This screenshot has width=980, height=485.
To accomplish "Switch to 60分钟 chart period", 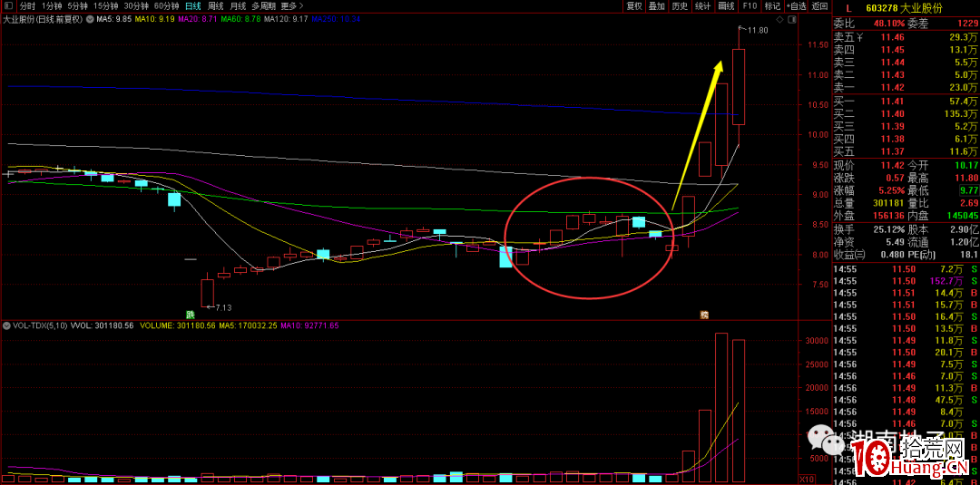I will coord(166,6).
